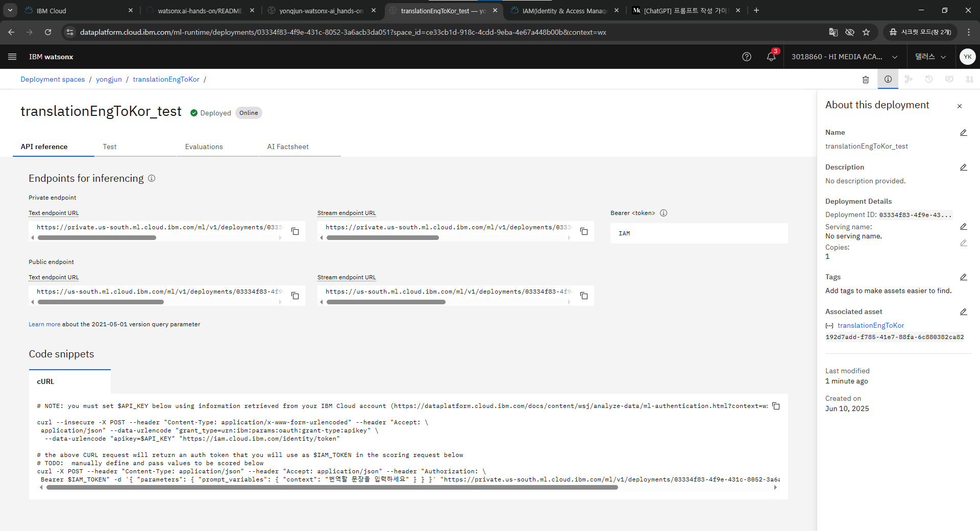Click the Created on date Jun 10, 2025
This screenshot has width=980, height=531.
[x=847, y=408]
